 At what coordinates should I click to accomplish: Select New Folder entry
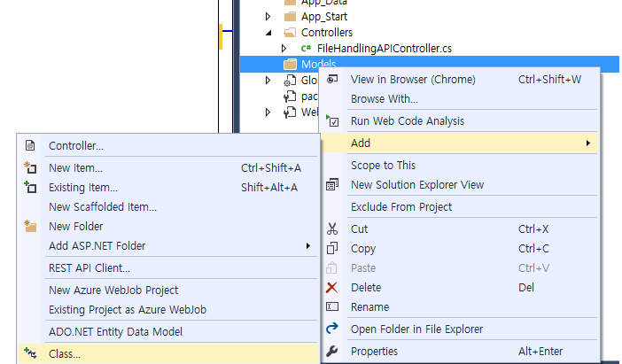168,227
